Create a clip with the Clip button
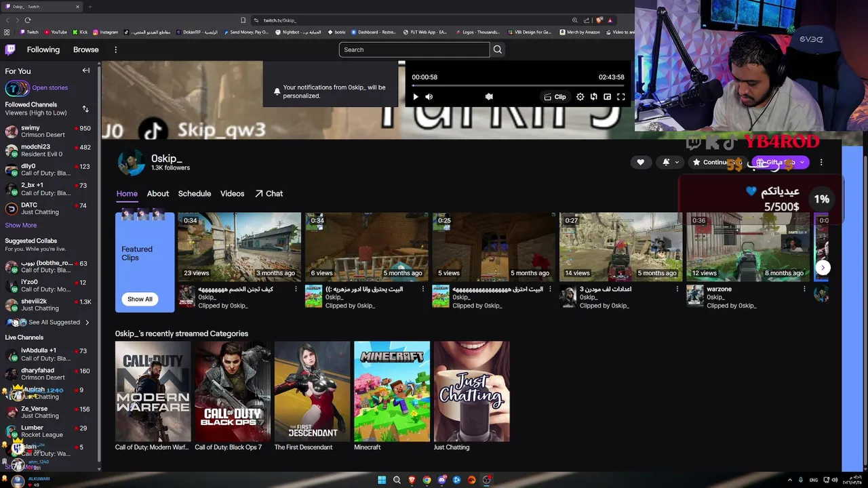This screenshot has height=488, width=868. 555,97
